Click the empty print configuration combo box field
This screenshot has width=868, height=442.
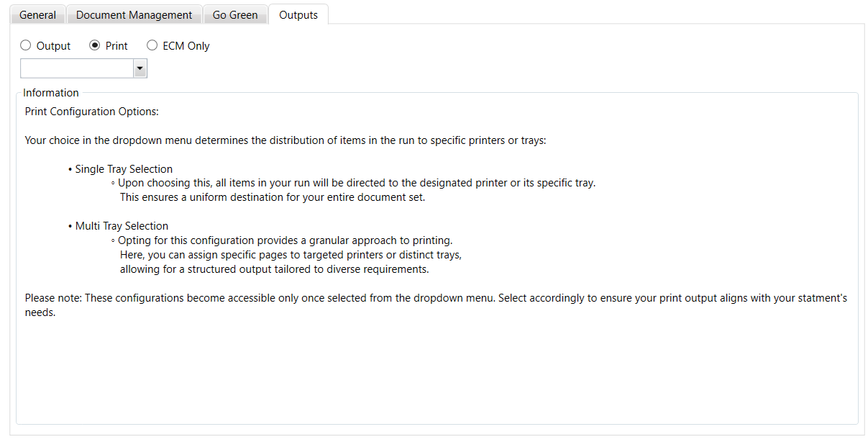(77, 68)
